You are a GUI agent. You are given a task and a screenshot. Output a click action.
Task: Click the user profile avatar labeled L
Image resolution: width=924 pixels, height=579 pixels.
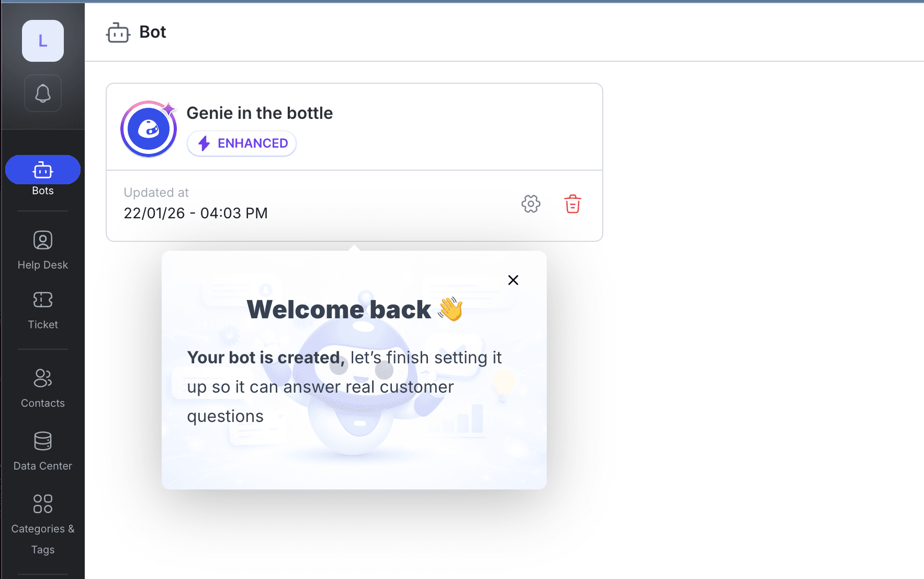(42, 41)
